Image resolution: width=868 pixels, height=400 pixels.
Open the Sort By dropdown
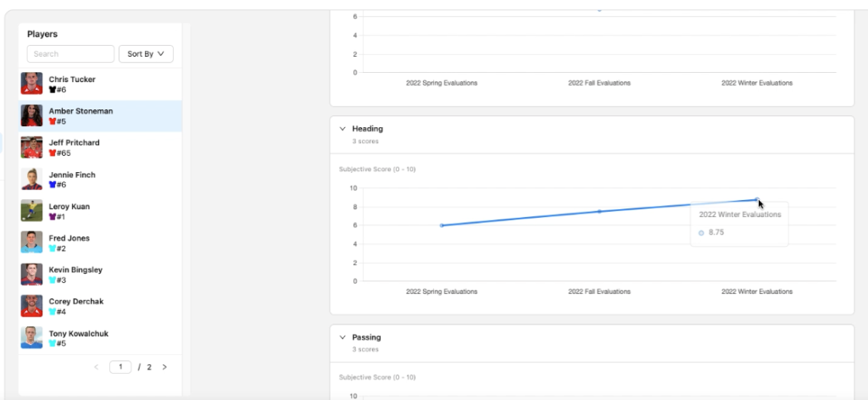point(145,53)
